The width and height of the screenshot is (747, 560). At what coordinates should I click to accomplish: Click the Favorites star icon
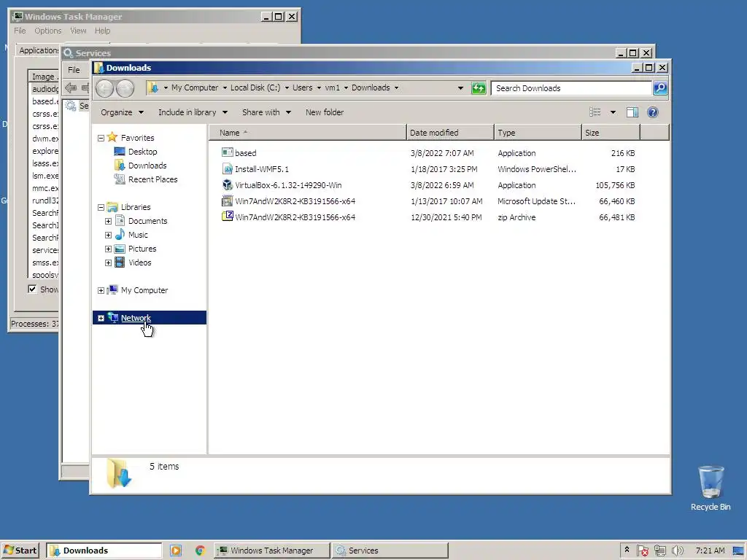(x=112, y=137)
